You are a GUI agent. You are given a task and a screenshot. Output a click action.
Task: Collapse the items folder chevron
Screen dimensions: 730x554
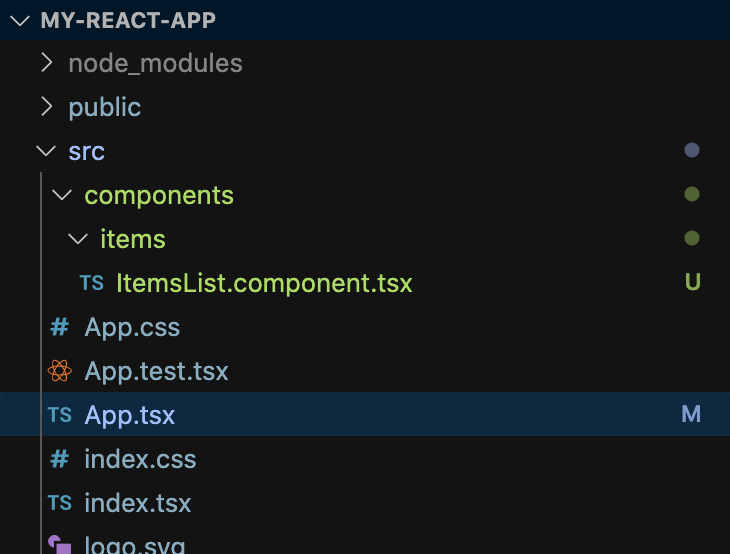click(x=78, y=239)
